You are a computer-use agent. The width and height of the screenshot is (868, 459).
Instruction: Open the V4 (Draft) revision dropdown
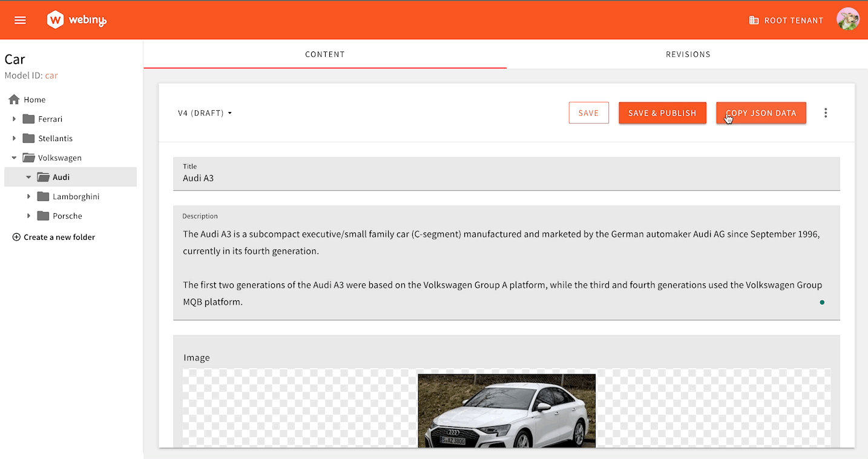click(205, 113)
